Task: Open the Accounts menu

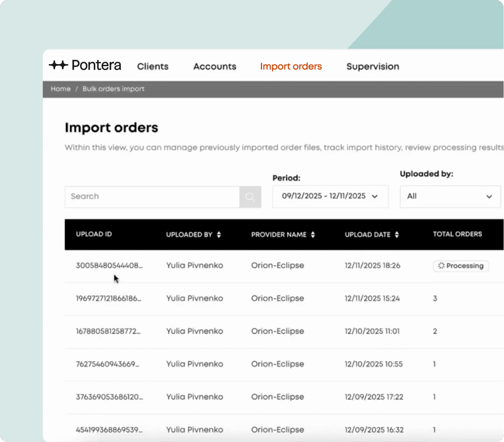Action: [x=215, y=67]
